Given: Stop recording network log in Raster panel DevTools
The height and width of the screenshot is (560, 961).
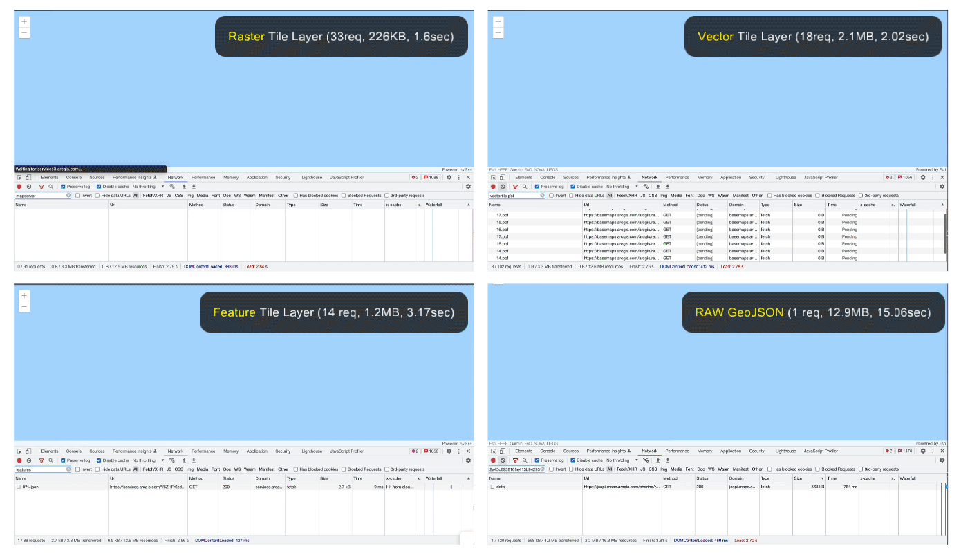Looking at the screenshot, I should (x=19, y=187).
